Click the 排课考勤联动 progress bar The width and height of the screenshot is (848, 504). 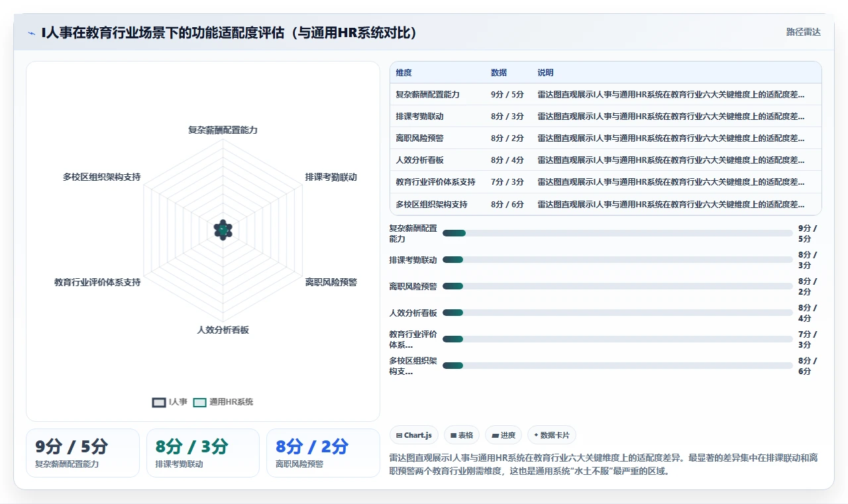(617, 260)
